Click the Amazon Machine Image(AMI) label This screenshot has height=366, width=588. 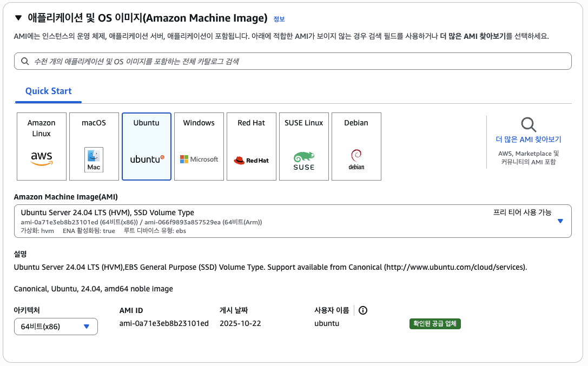(65, 197)
